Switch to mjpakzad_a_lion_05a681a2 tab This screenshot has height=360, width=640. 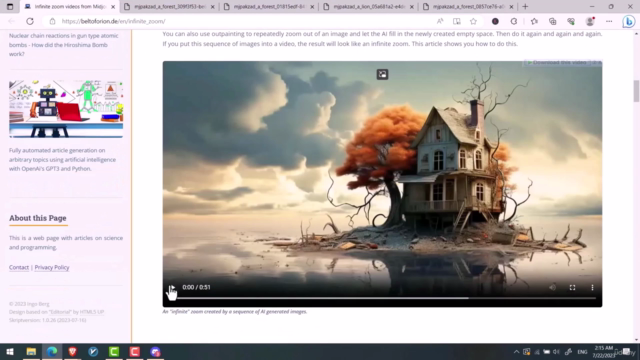(369, 7)
